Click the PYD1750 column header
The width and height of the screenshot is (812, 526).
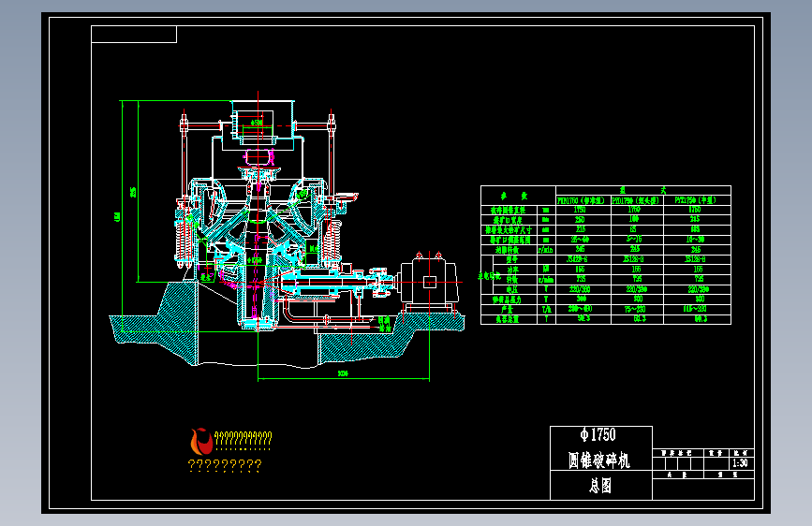tap(635, 200)
